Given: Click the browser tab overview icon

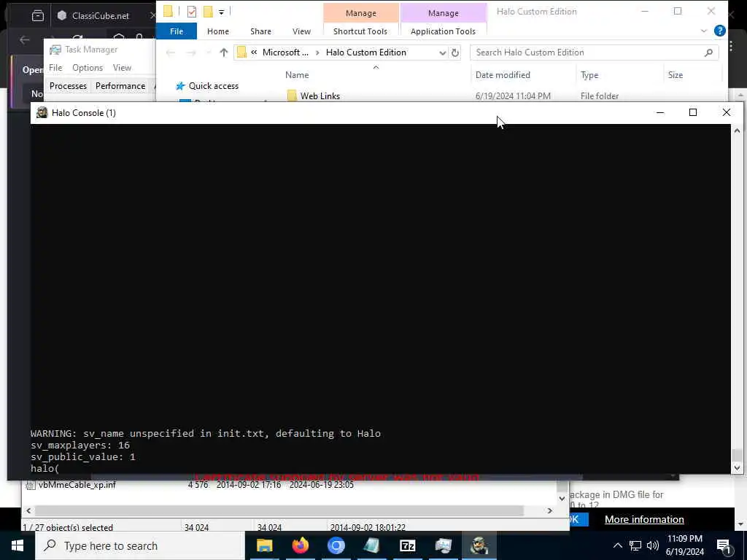Looking at the screenshot, I should point(38,16).
